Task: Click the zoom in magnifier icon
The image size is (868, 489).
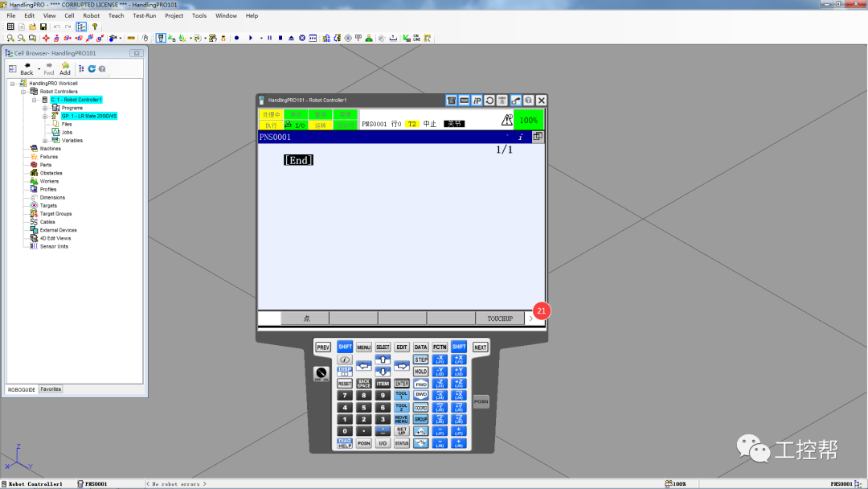Action: [x=10, y=39]
